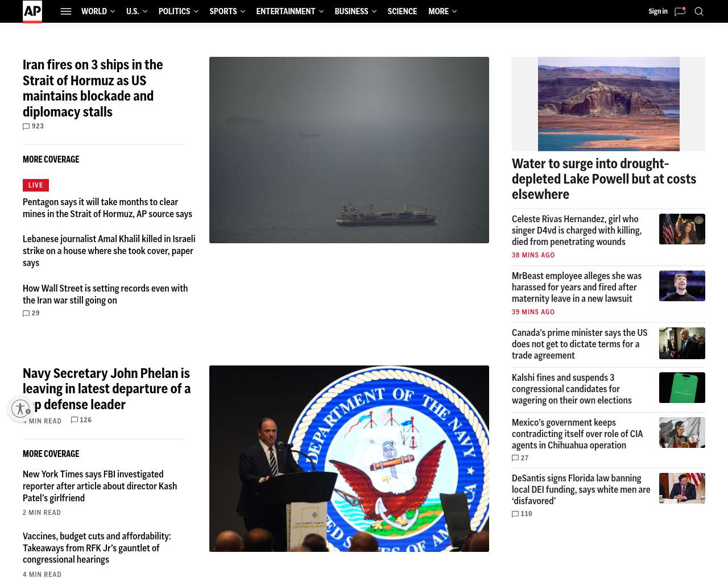Expand the World menu
The image size is (728, 582).
point(98,11)
